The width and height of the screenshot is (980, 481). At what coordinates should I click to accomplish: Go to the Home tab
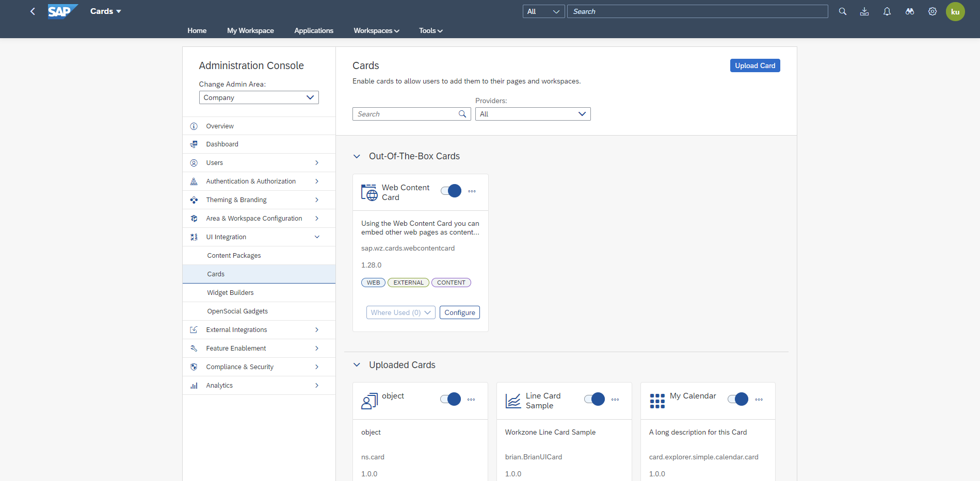pos(197,30)
